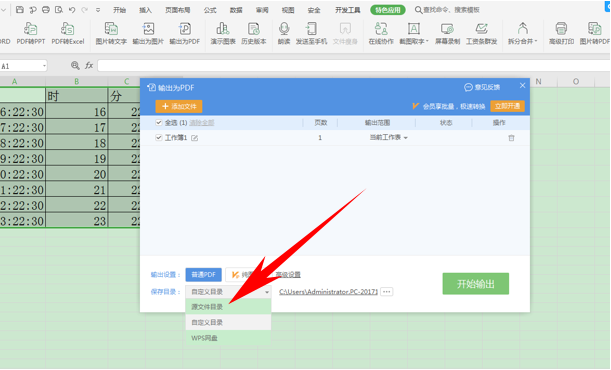This screenshot has height=370, width=611.
Task: Switch to the 数据 ribbon tab
Action: coord(236,10)
